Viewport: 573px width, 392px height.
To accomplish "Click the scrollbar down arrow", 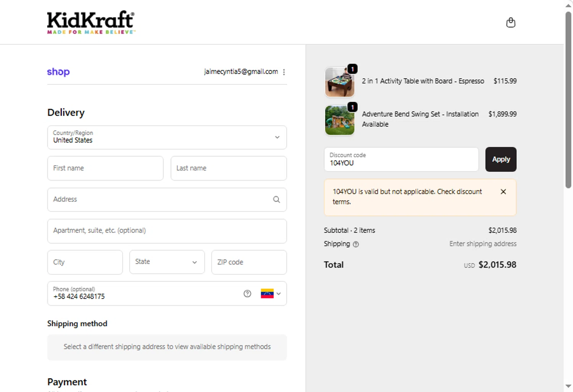I will [568, 386].
